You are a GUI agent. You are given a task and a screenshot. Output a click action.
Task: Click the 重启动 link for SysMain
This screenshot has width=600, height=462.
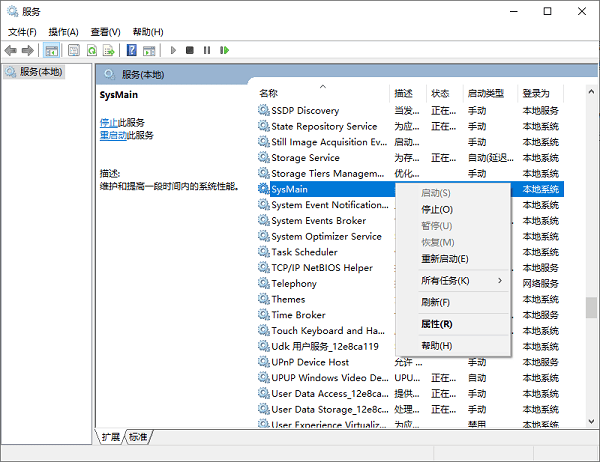click(113, 135)
